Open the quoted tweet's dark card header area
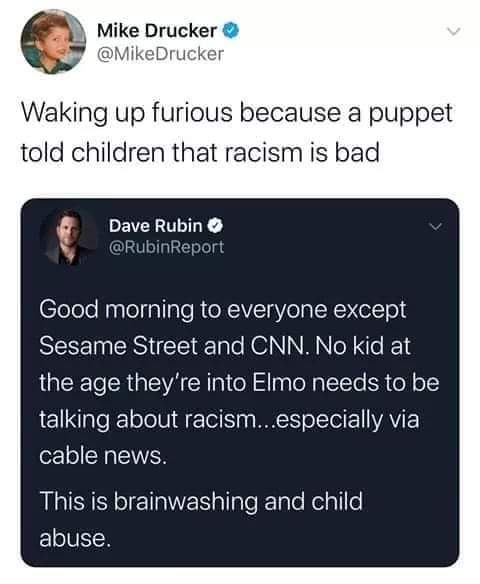480x584 pixels. tap(240, 237)
